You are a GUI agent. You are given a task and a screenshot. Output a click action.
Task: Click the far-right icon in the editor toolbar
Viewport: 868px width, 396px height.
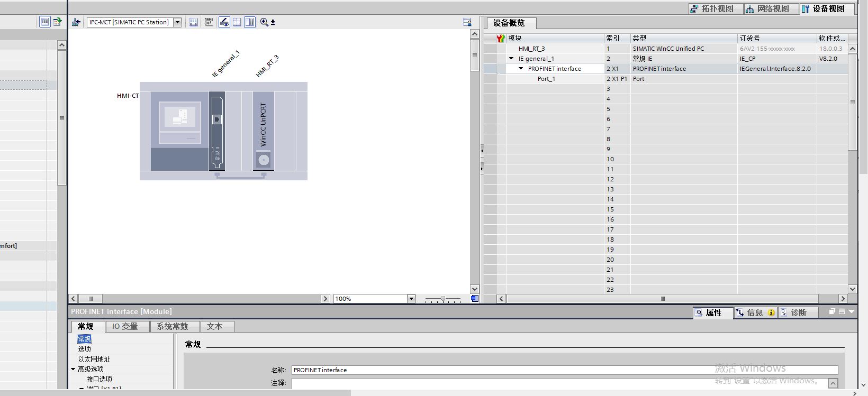coord(467,22)
